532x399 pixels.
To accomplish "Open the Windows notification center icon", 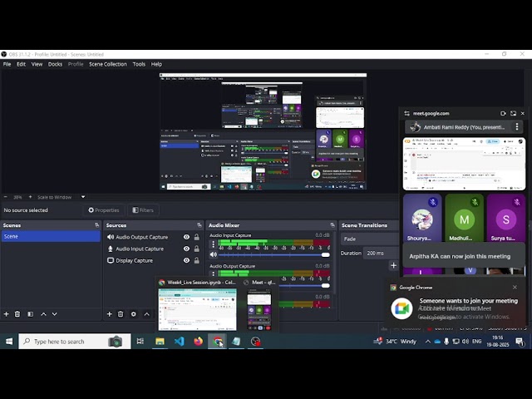I will point(520,342).
